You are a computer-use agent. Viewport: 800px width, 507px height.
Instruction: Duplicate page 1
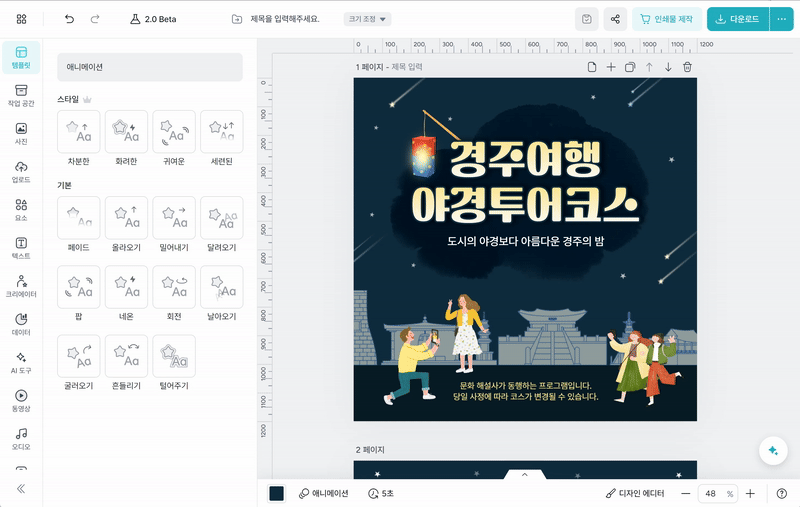[630, 67]
